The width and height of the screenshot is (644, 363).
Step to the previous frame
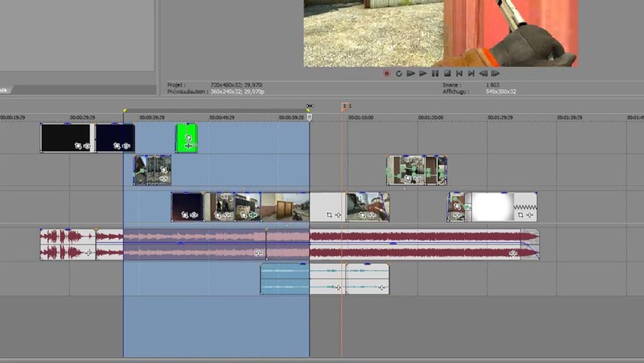[x=483, y=74]
